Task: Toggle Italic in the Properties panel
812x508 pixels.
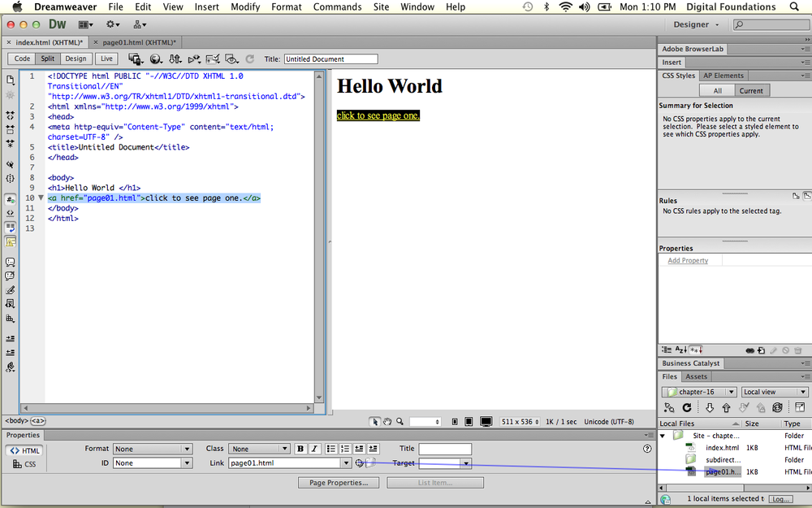Action: (313, 448)
